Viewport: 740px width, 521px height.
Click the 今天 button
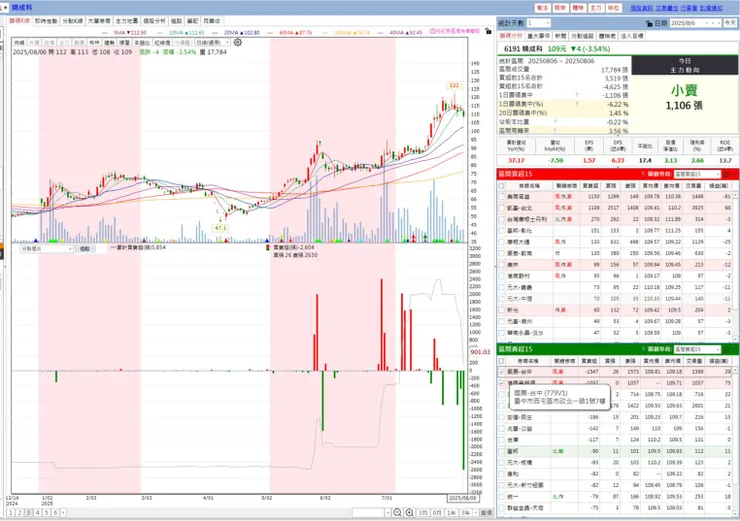[x=730, y=23]
